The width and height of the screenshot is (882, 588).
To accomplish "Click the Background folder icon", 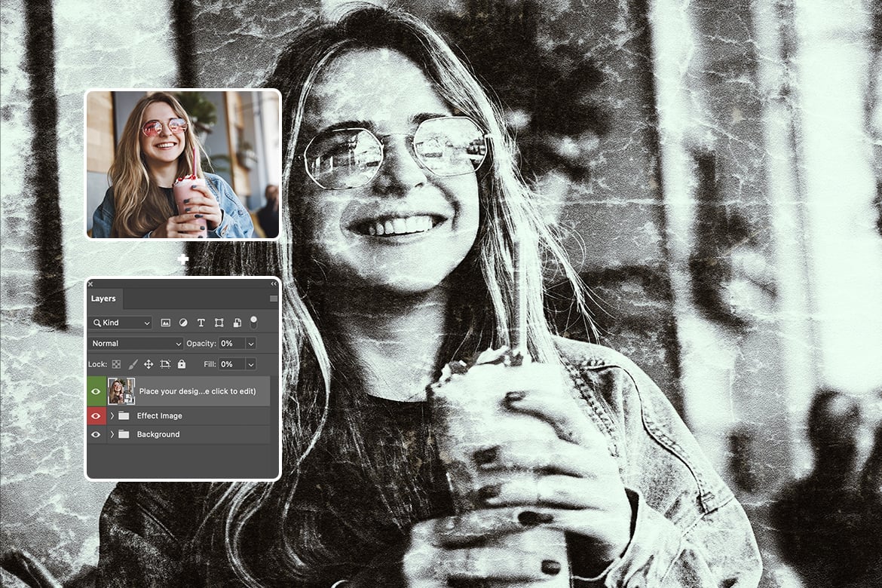I will 124,434.
